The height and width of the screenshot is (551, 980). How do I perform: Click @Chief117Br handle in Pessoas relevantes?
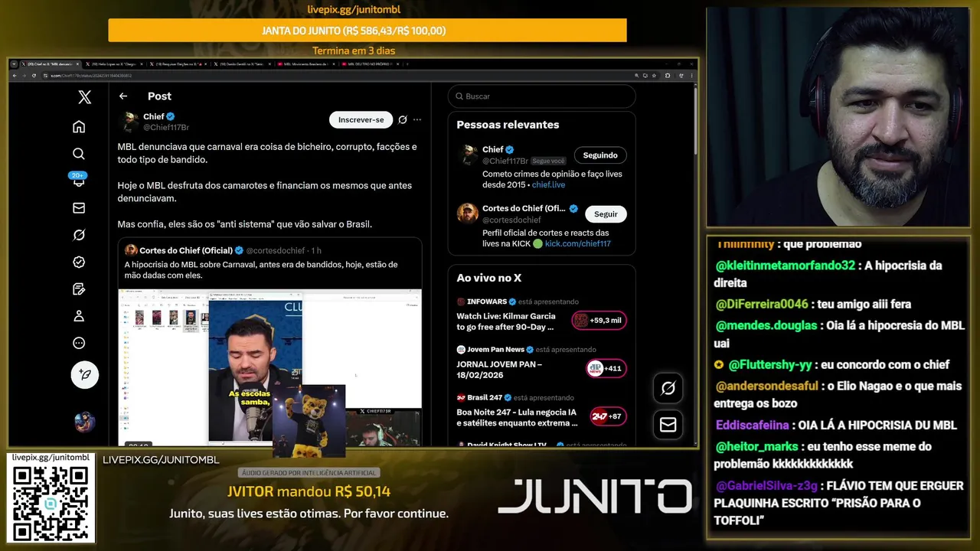[505, 161]
